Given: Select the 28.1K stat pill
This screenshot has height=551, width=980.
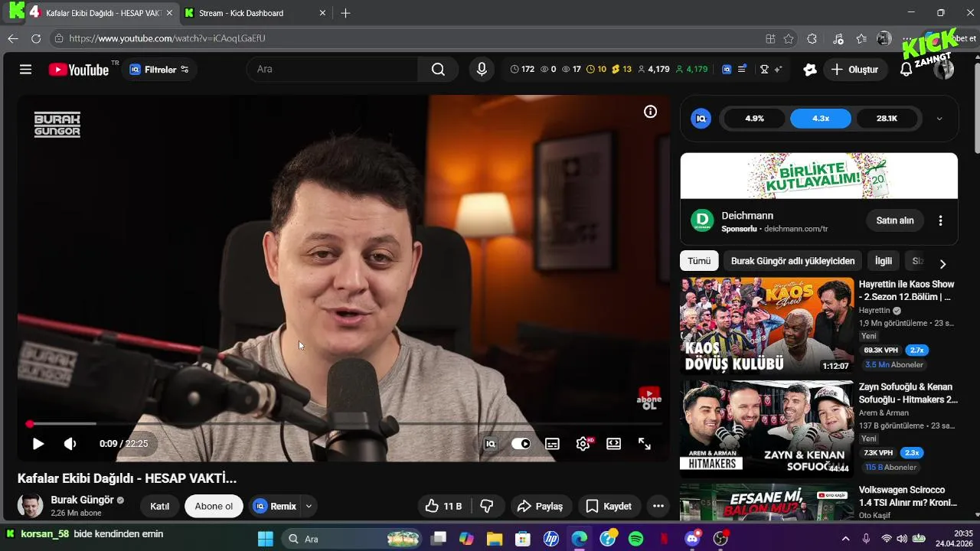Looking at the screenshot, I should (x=887, y=119).
